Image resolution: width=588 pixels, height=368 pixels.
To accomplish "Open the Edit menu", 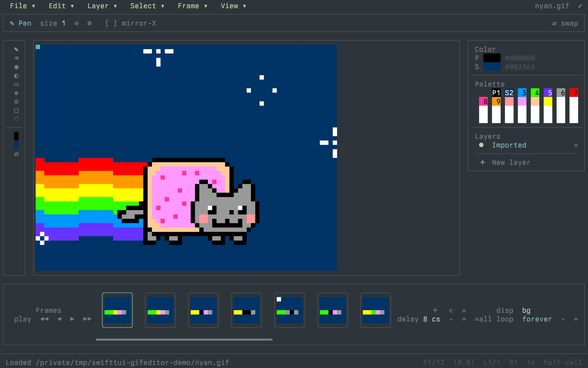I will [61, 6].
